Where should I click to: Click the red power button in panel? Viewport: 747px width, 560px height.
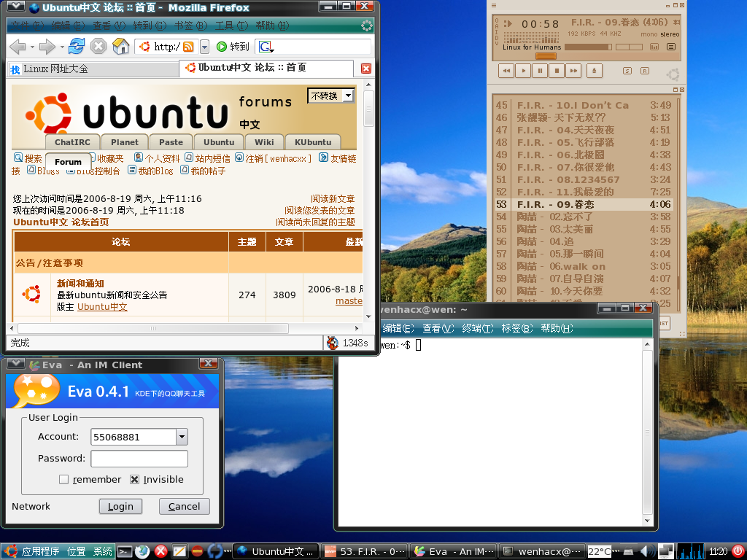tap(738, 551)
